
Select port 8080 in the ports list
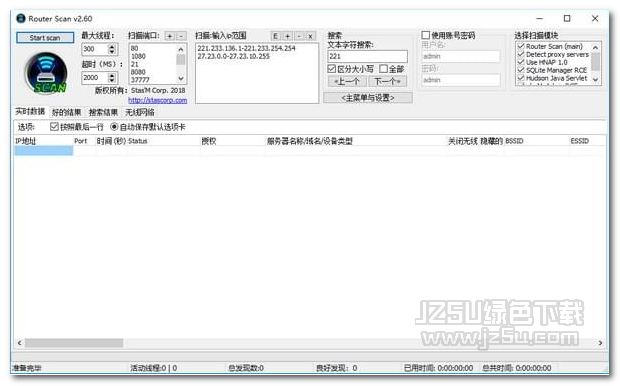coord(138,72)
